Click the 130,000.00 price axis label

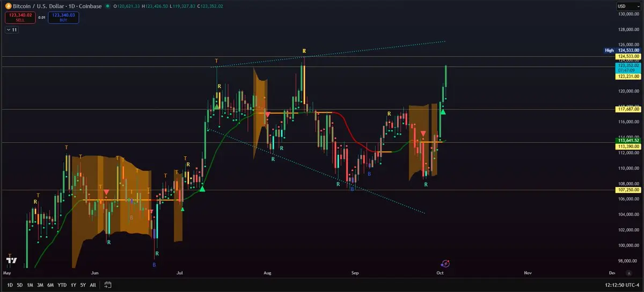[x=628, y=14]
